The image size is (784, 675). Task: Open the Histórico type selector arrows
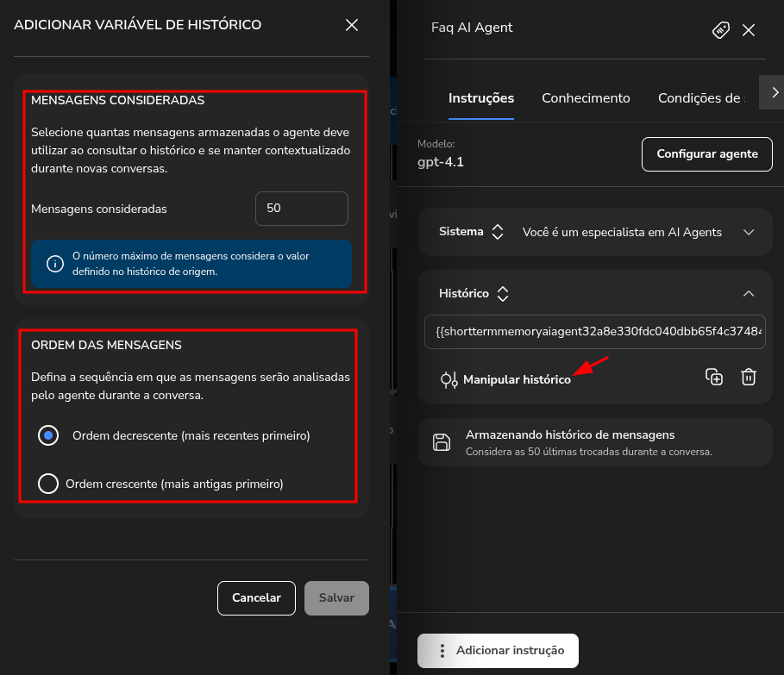coord(503,293)
